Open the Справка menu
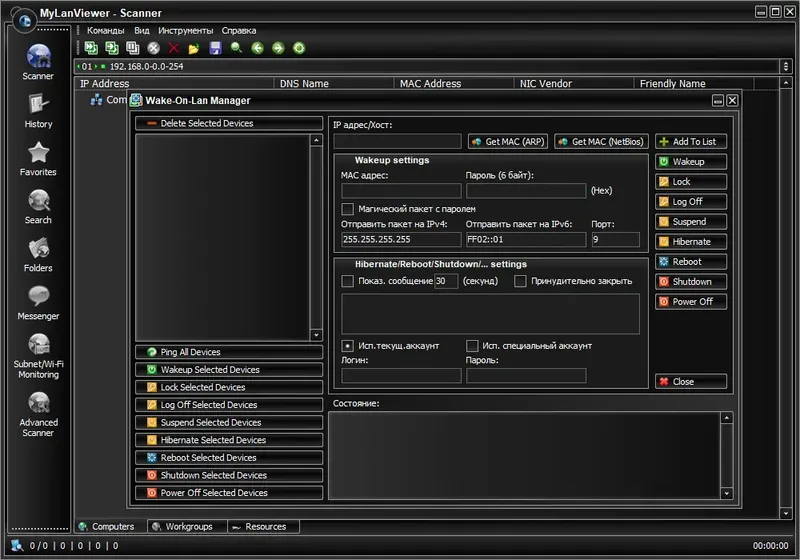The height and width of the screenshot is (560, 800). [x=239, y=31]
